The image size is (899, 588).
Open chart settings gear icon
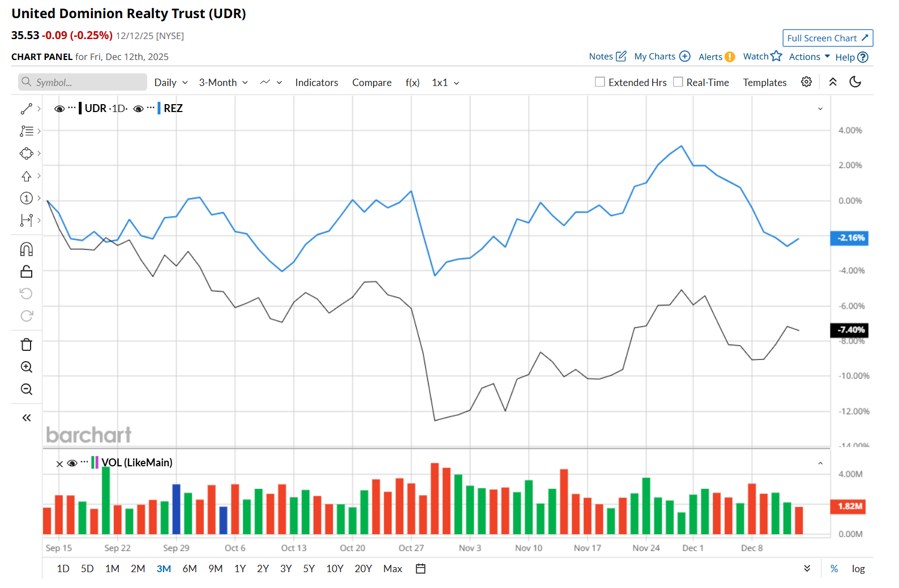pos(806,82)
